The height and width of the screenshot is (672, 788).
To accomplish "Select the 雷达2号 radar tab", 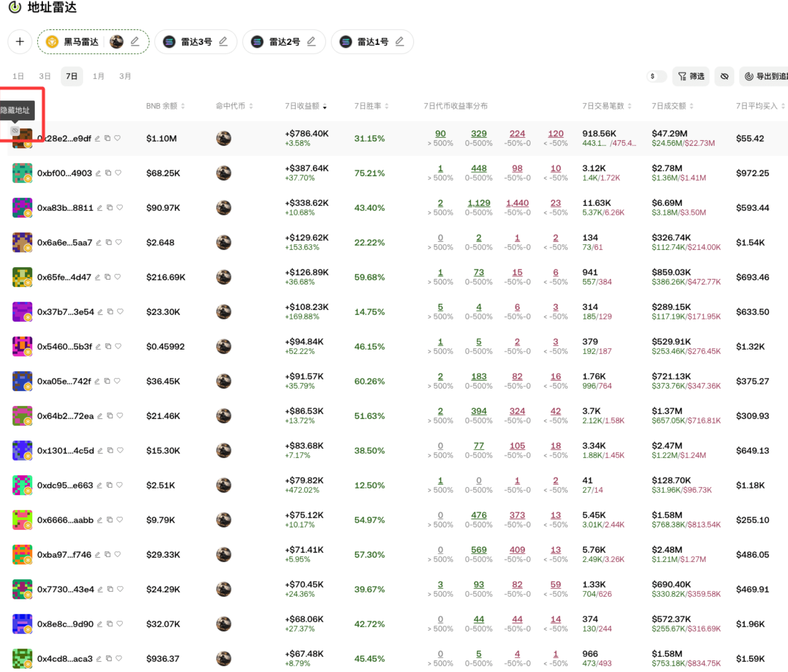I will click(284, 42).
